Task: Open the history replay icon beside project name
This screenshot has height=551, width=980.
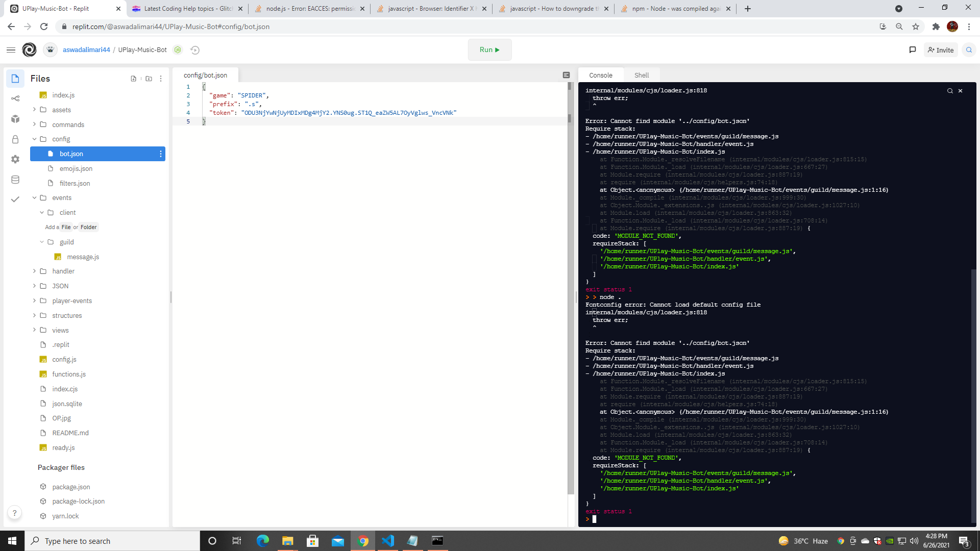Action: 195,50
